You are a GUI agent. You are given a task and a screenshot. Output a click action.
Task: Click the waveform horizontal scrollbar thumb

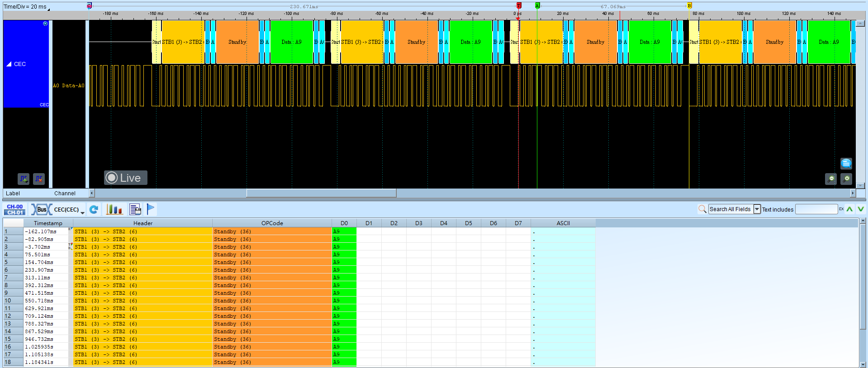(x=321, y=193)
